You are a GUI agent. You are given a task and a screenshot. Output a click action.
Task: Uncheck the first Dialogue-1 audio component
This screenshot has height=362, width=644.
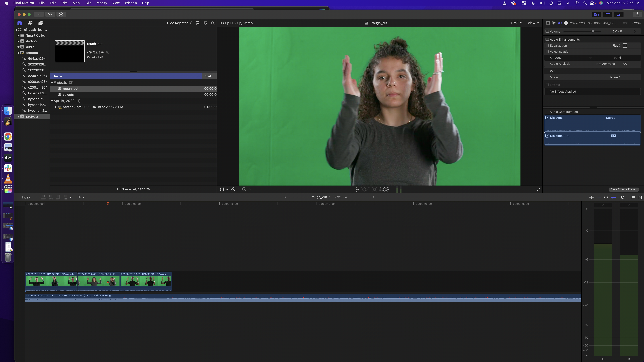pos(547,118)
